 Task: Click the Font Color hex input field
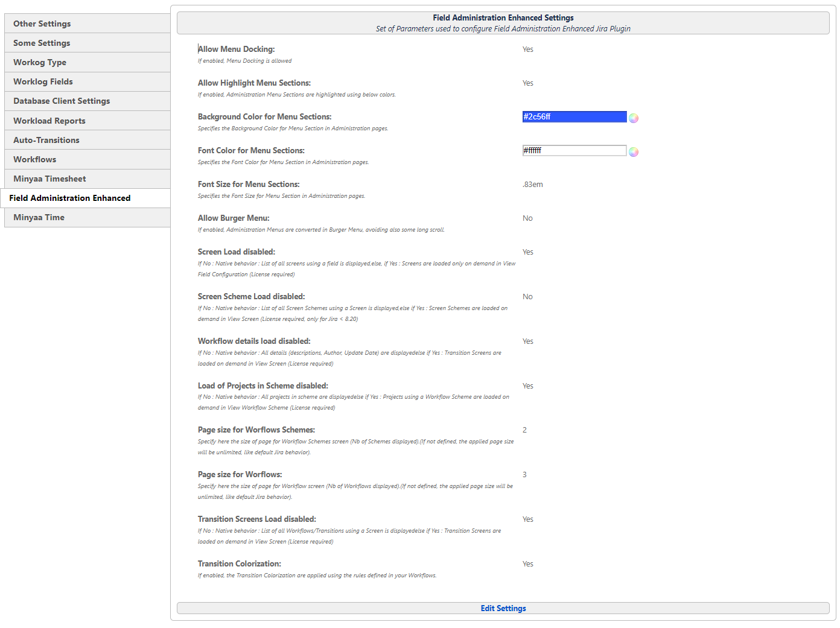coord(574,151)
